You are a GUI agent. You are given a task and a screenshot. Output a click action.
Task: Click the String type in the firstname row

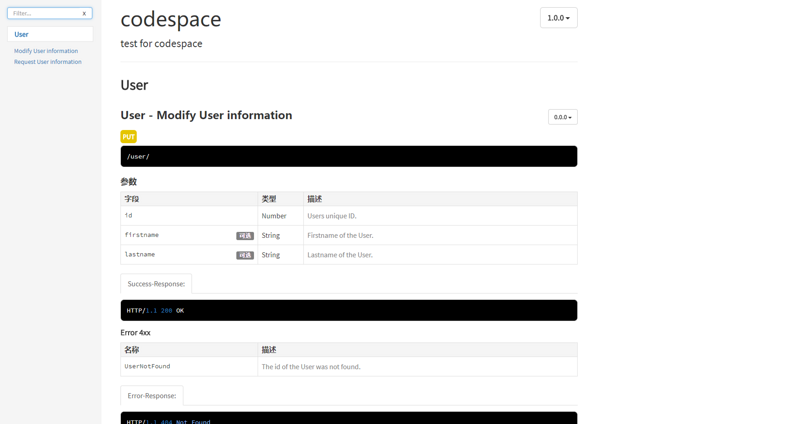pyautogui.click(x=271, y=235)
